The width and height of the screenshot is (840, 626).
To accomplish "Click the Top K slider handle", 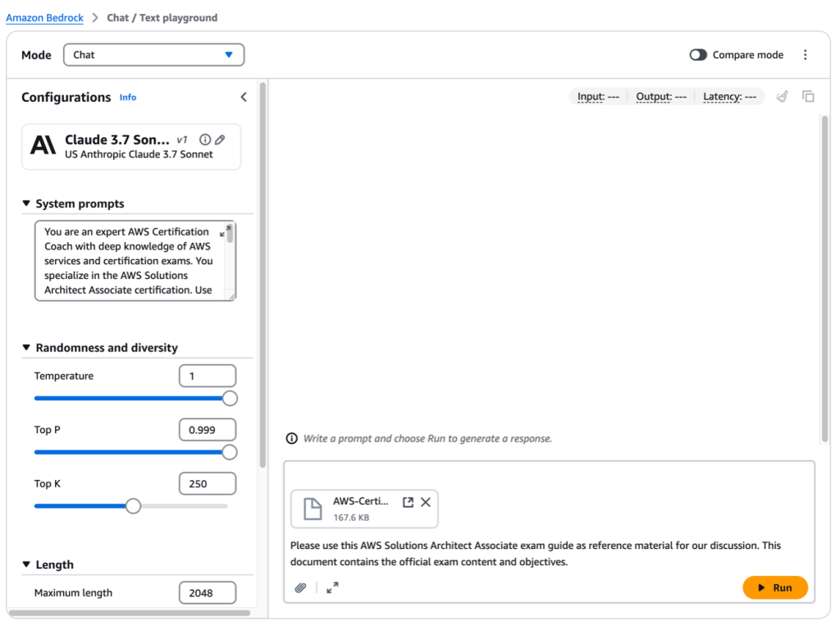I will [134, 506].
